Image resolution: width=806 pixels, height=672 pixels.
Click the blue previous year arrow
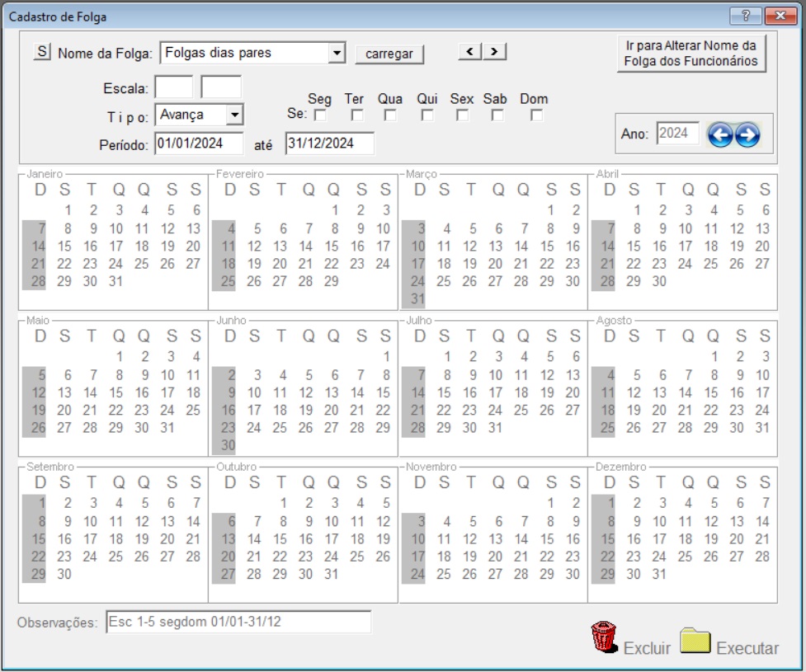click(x=719, y=135)
